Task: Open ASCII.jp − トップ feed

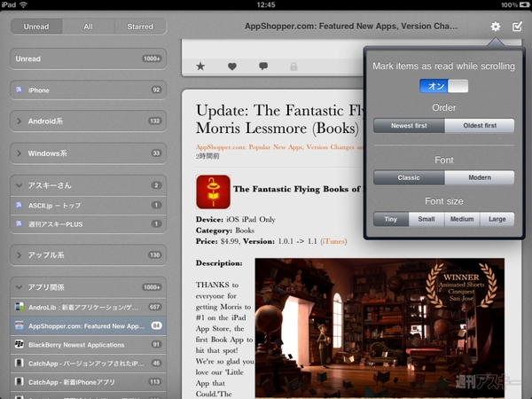Action: [x=88, y=206]
